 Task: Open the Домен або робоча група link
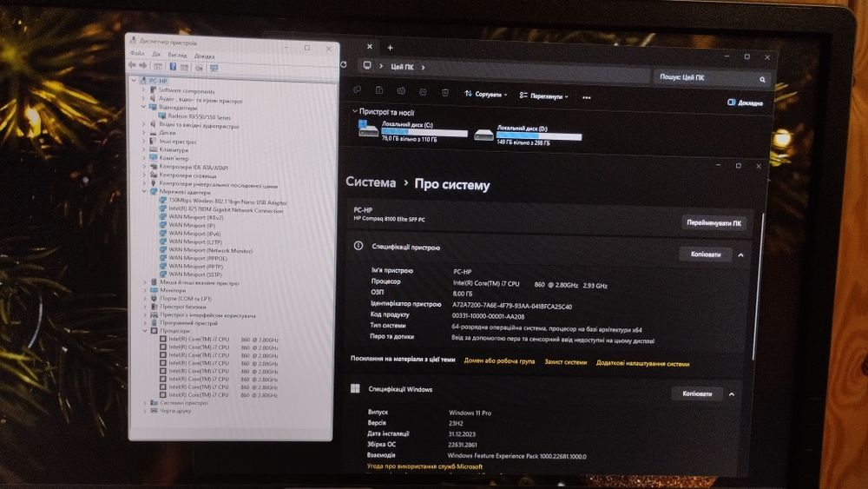pyautogui.click(x=499, y=361)
